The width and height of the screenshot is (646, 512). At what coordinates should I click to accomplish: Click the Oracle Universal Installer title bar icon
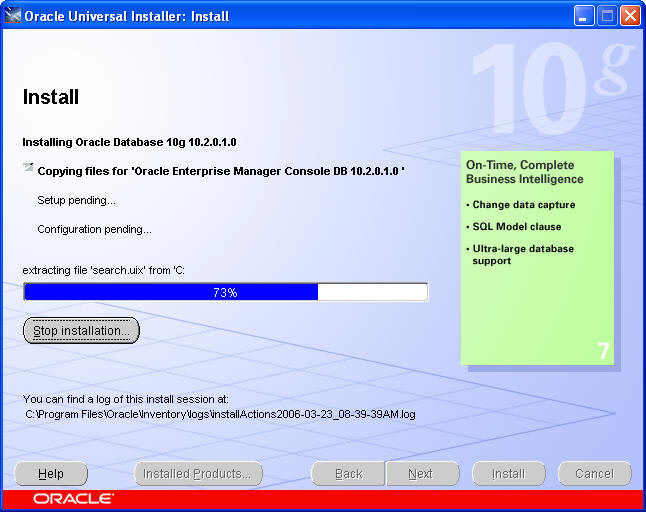coord(12,15)
